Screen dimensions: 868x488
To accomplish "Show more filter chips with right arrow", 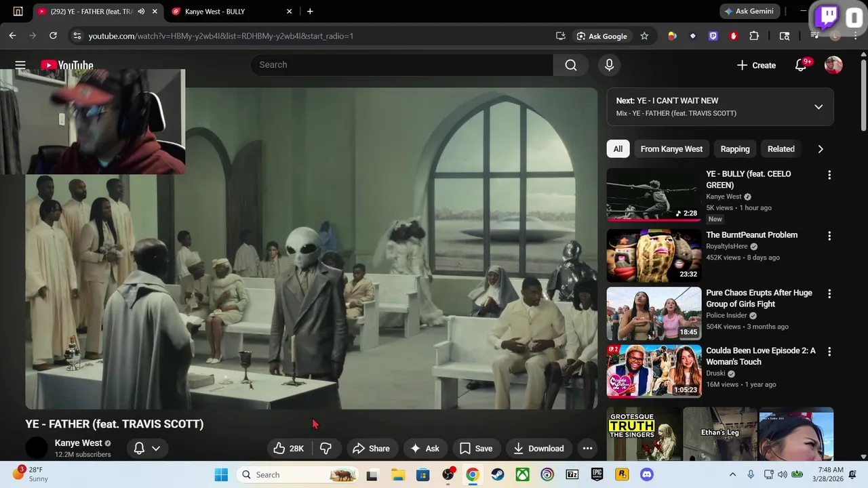I will coord(821,149).
